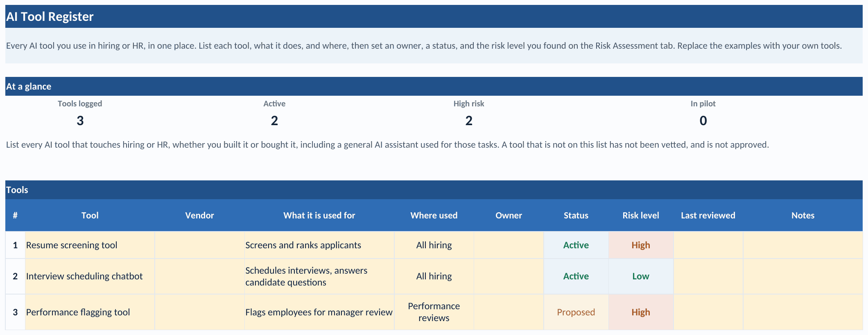Click the Tool column header
Viewport: 868px width, 335px height.
(90, 215)
